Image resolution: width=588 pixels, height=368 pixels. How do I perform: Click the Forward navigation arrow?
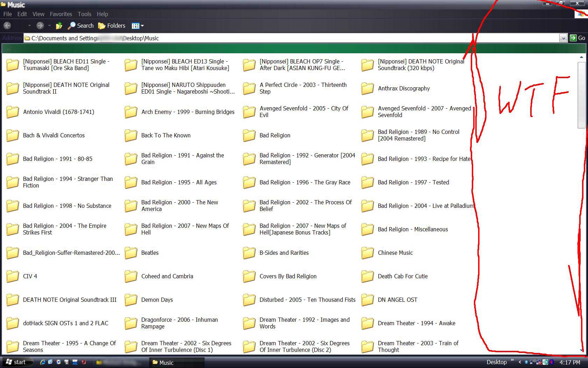[x=40, y=26]
